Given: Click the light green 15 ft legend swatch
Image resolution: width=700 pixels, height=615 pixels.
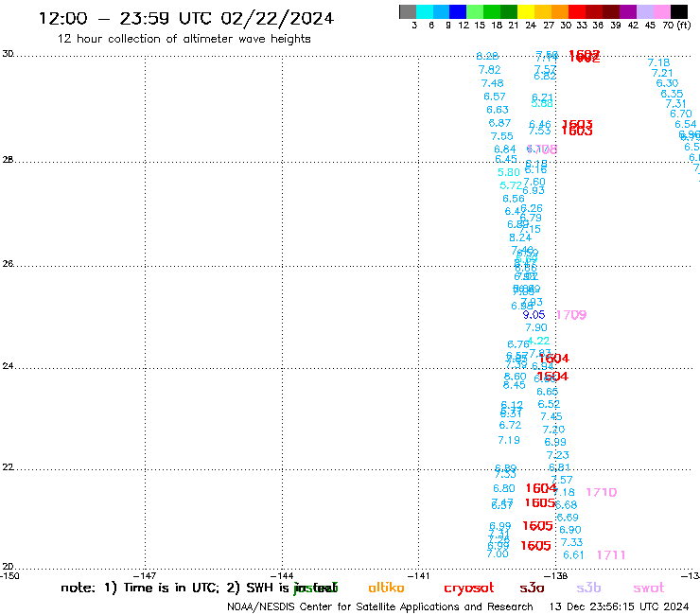Looking at the screenshot, I should pos(475,11).
